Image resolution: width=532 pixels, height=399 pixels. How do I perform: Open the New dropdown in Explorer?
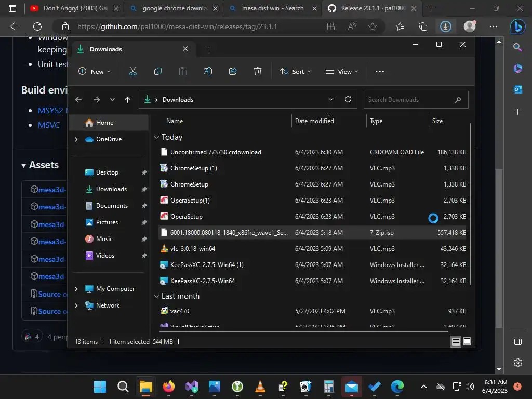95,72
